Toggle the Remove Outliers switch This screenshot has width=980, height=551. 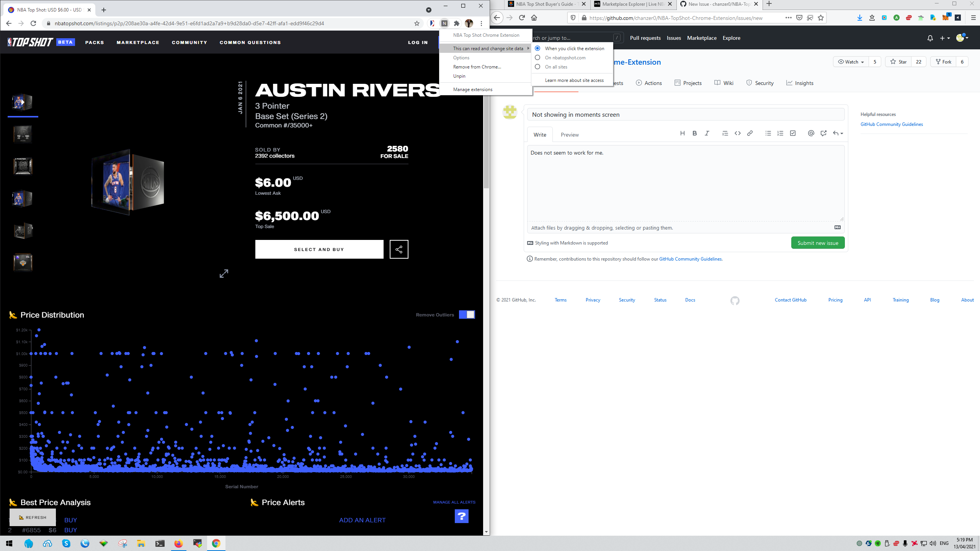[467, 315]
